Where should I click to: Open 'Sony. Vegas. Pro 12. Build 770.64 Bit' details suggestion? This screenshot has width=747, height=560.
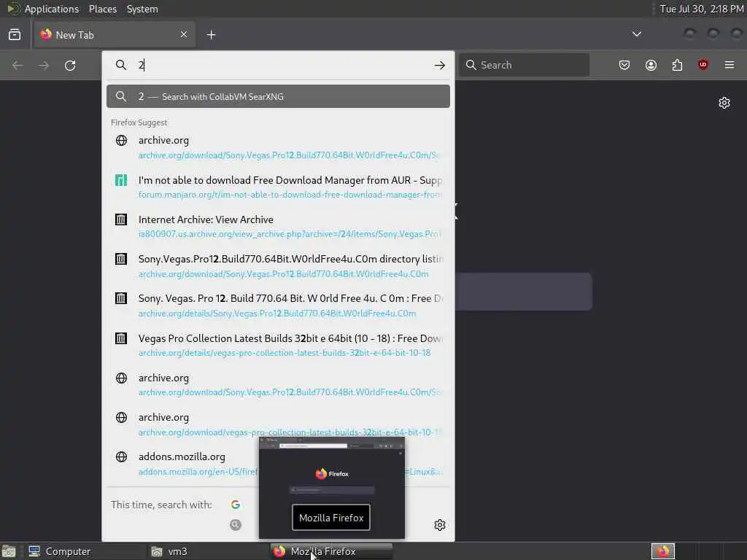tap(278, 306)
